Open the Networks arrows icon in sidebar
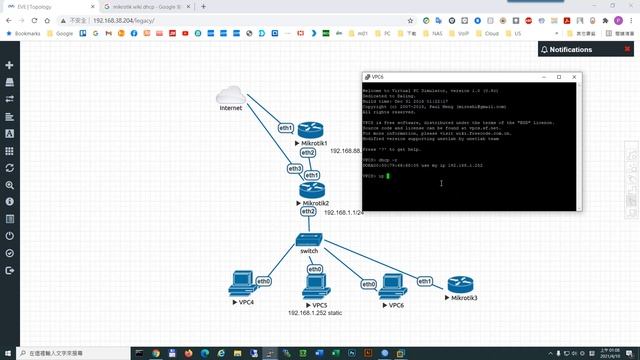The height and width of the screenshot is (360, 640). tap(9, 99)
